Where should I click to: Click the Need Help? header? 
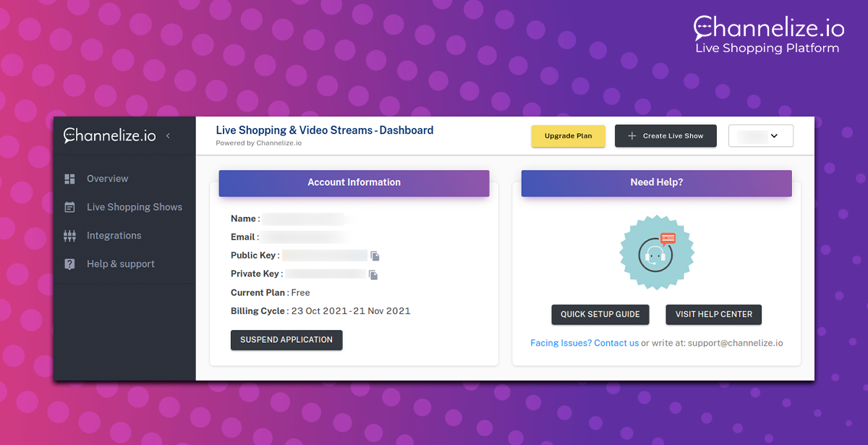(657, 183)
